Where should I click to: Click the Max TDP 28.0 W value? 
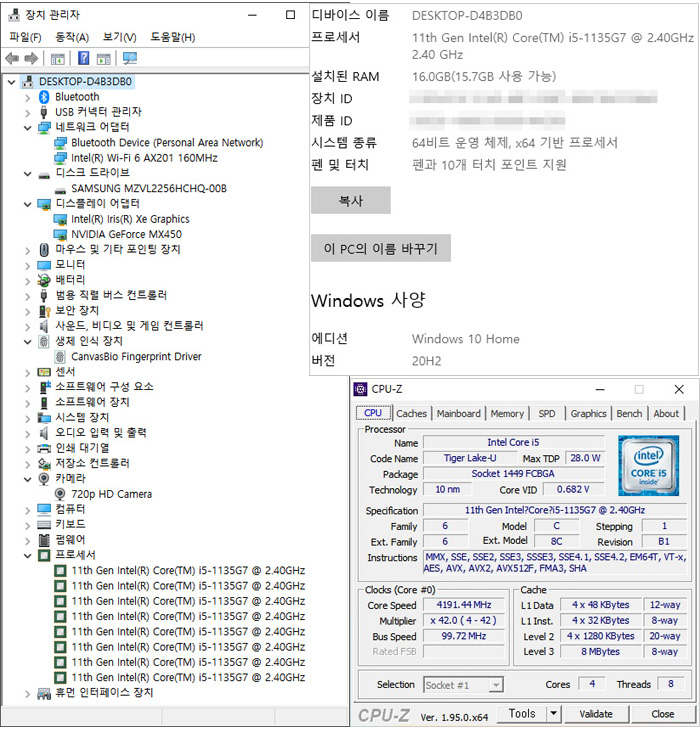pyautogui.click(x=585, y=458)
